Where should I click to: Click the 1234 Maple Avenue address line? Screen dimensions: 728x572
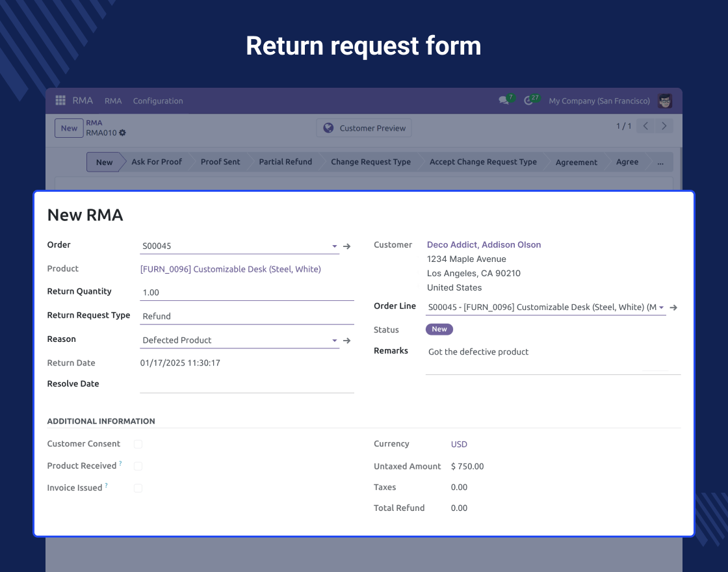coord(467,259)
